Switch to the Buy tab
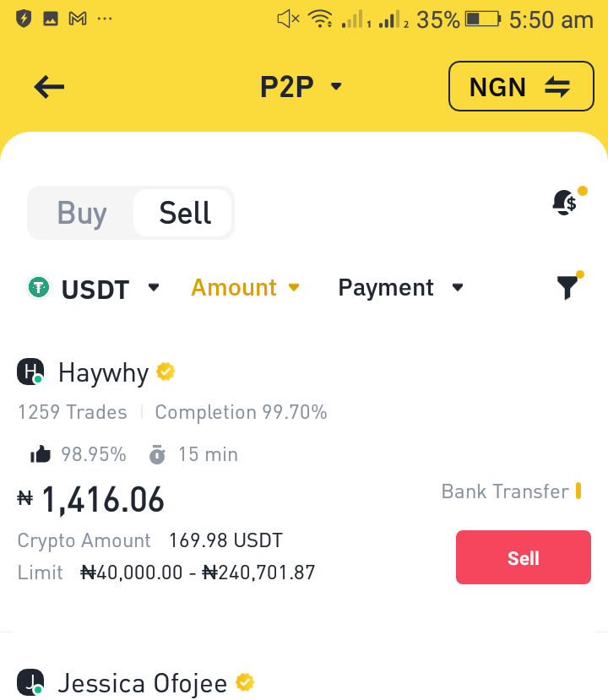The width and height of the screenshot is (608, 700). [82, 213]
